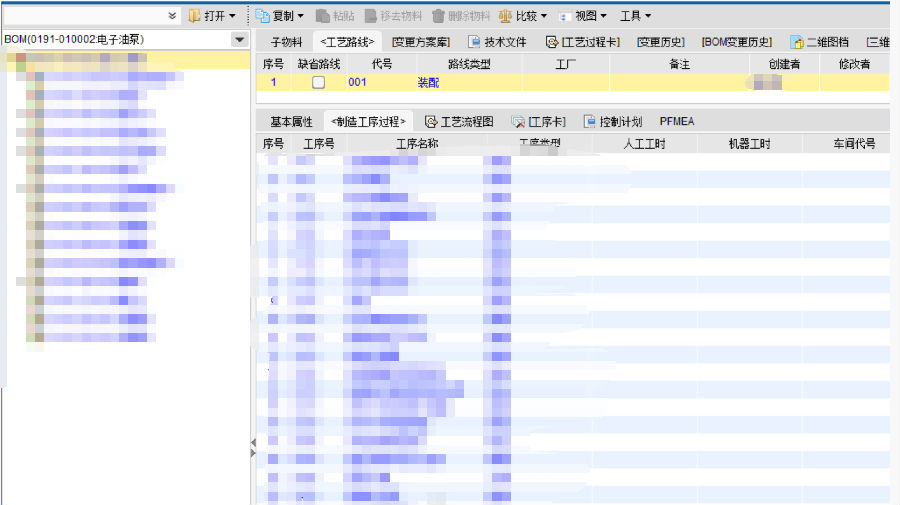Image resolution: width=900 pixels, height=505 pixels.
Task: Expand the 复制 dropdown arrow
Action: [301, 16]
